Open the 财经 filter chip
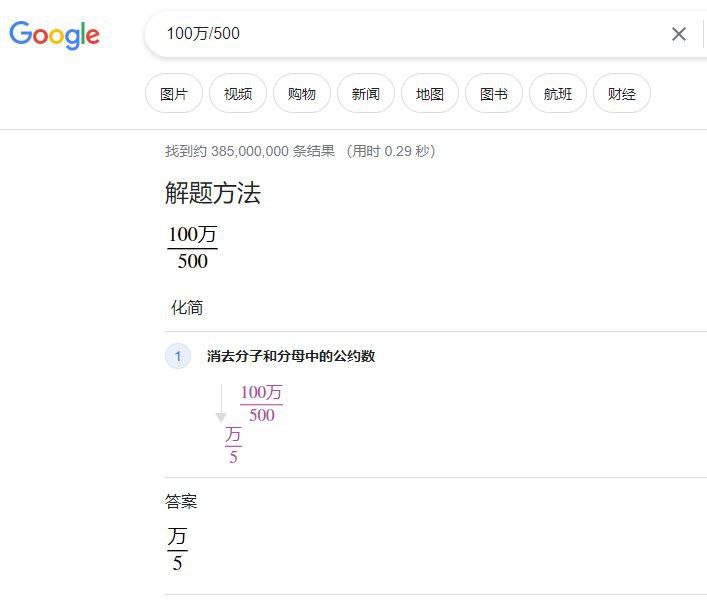Screen dimensions: 707x600 (622, 93)
